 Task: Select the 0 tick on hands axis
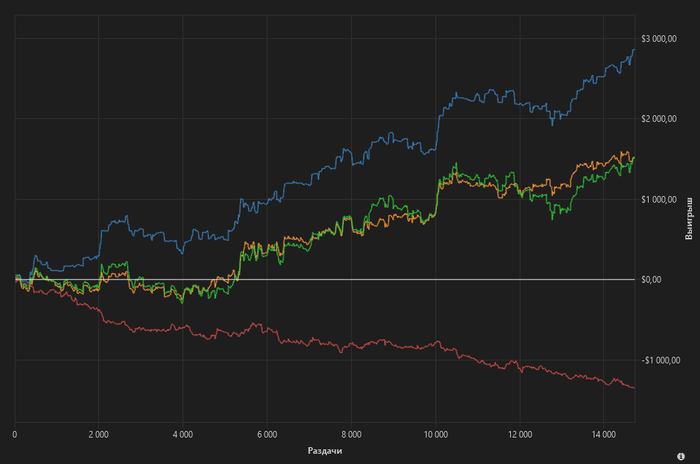[15, 435]
